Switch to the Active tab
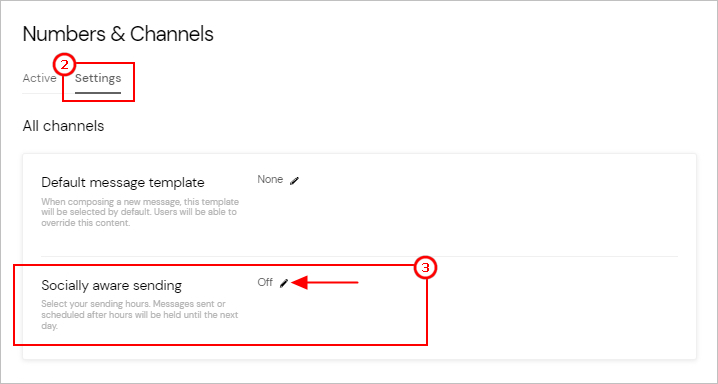This screenshot has height=384, width=718. [x=39, y=78]
